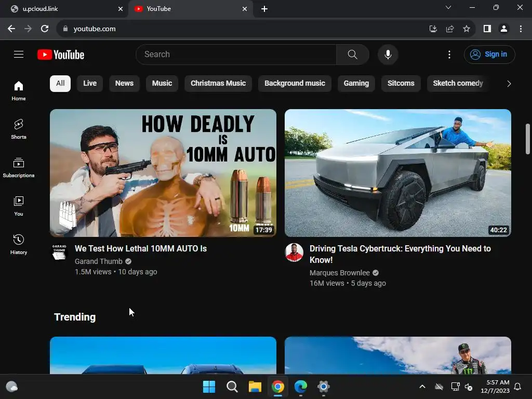Image resolution: width=532 pixels, height=399 pixels.
Task: Click the Sign in button
Action: pos(489,54)
